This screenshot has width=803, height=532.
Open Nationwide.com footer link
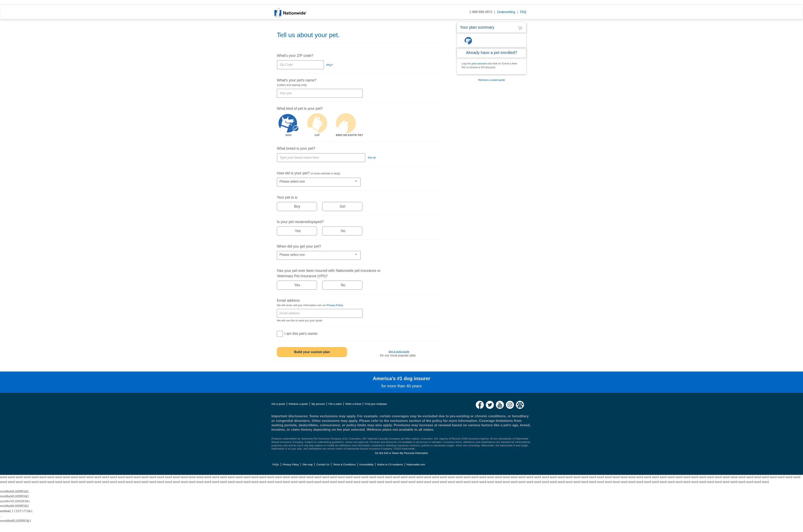tap(416, 465)
